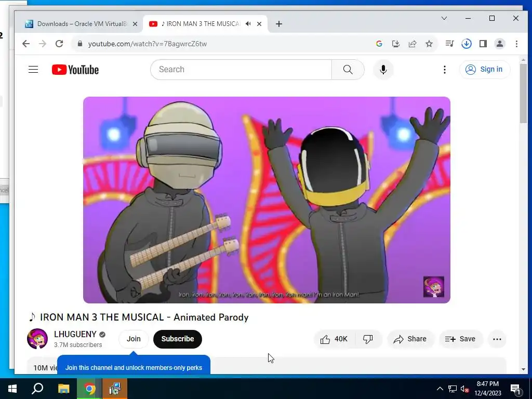Mute the tab via speaker icon
This screenshot has width=532, height=399.
(x=248, y=24)
